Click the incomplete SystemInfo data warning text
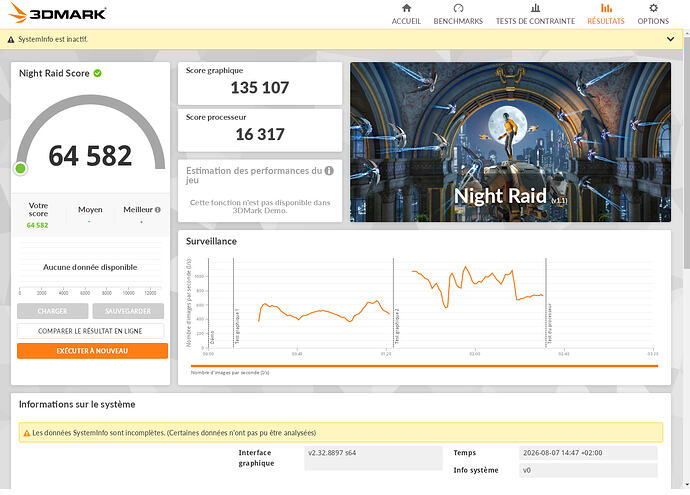The width and height of the screenshot is (690, 495). coord(174,433)
